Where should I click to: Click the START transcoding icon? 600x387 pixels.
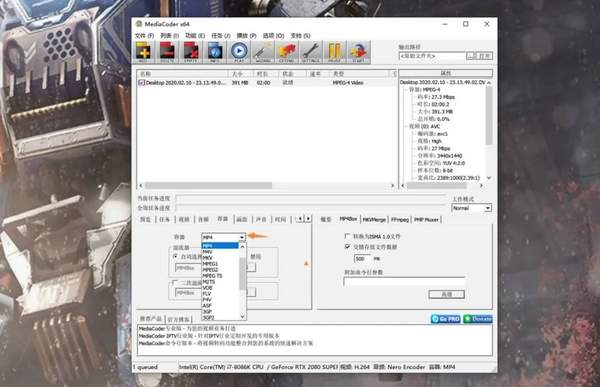(359, 52)
